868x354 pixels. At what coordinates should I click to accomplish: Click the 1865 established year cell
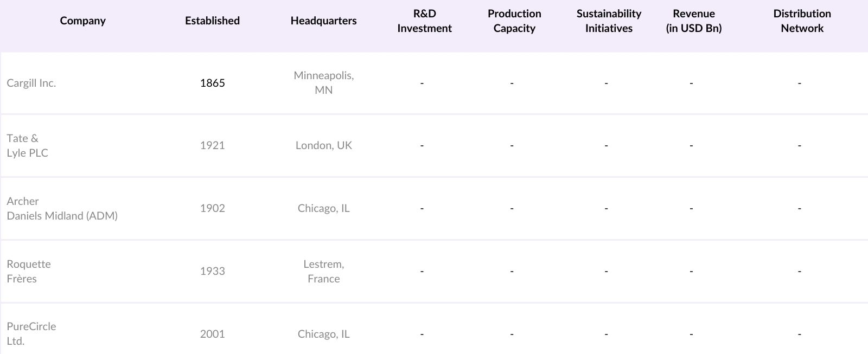212,83
